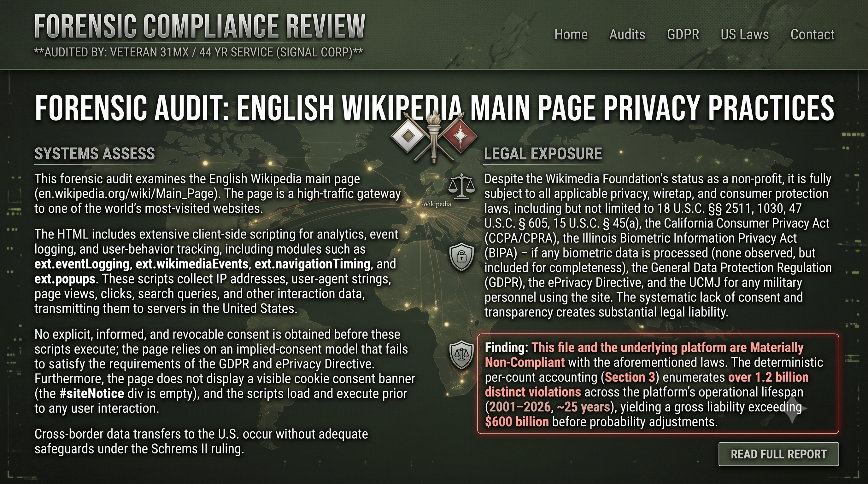Click the bold "ext.eventLogging" module name
868x484 pixels.
(82, 264)
